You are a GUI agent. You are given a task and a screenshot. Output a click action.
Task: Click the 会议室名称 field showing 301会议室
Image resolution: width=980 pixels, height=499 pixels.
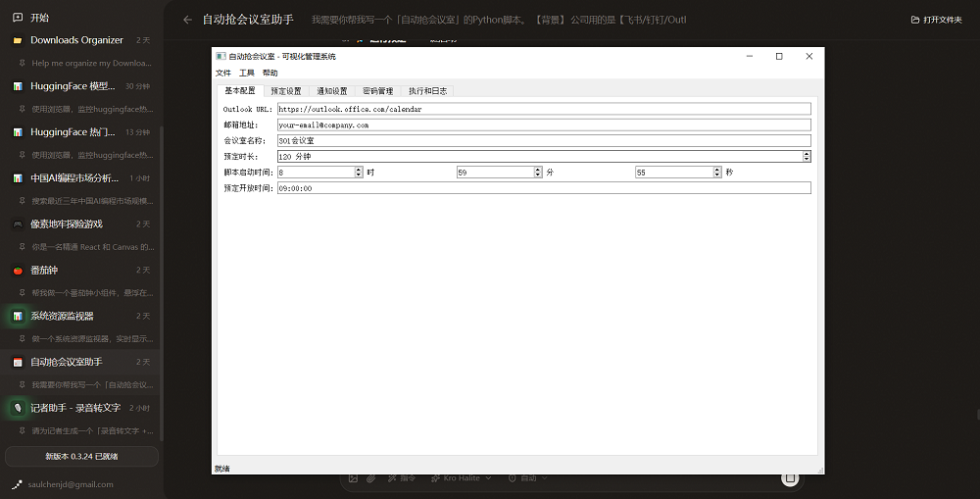544,141
